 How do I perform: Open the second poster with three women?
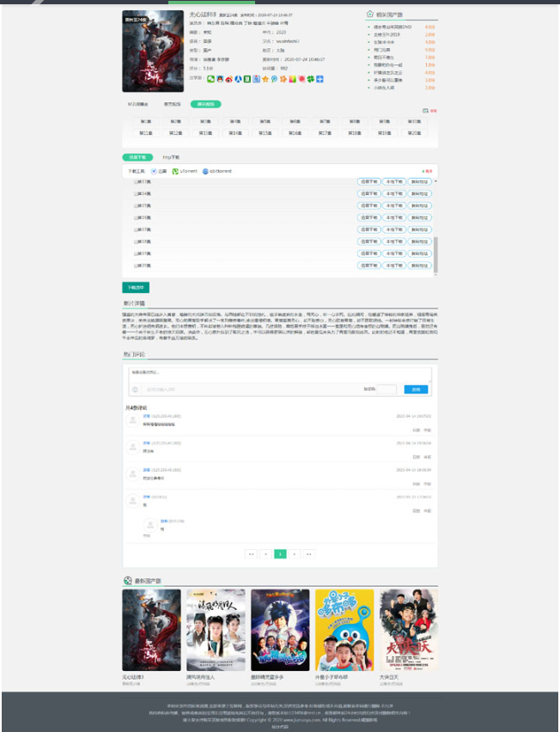(x=216, y=630)
